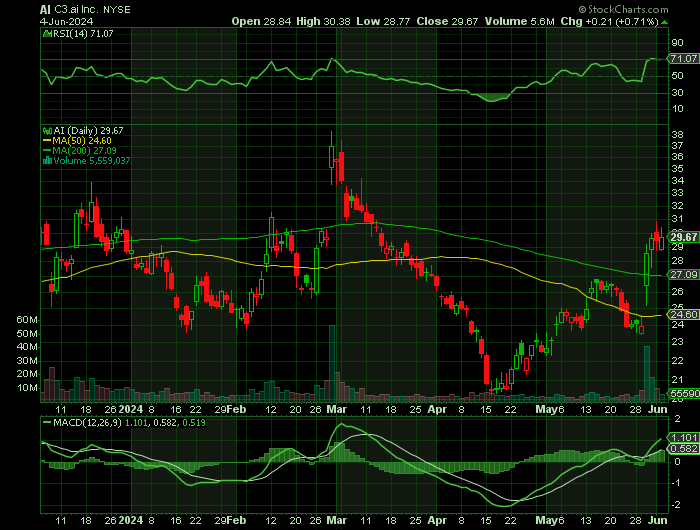Image resolution: width=700 pixels, height=530 pixels.
Task: Click the 'MA(50) 24.60' legend entry
Action: [x=82, y=141]
